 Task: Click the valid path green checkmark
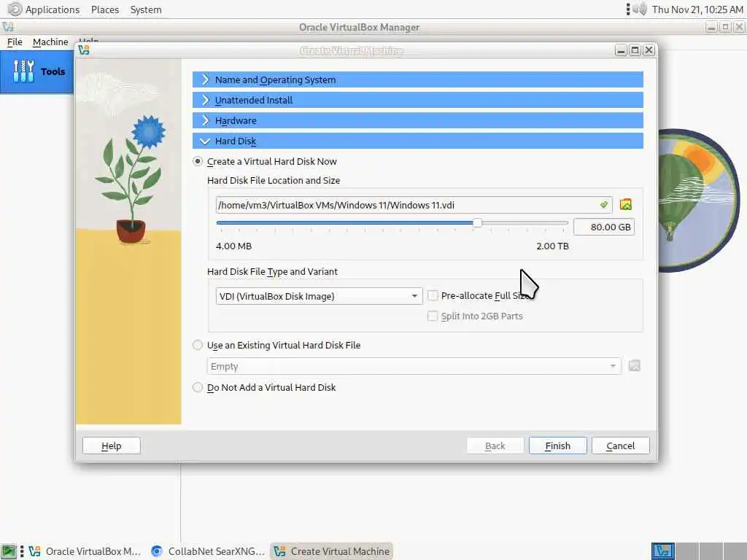click(604, 205)
